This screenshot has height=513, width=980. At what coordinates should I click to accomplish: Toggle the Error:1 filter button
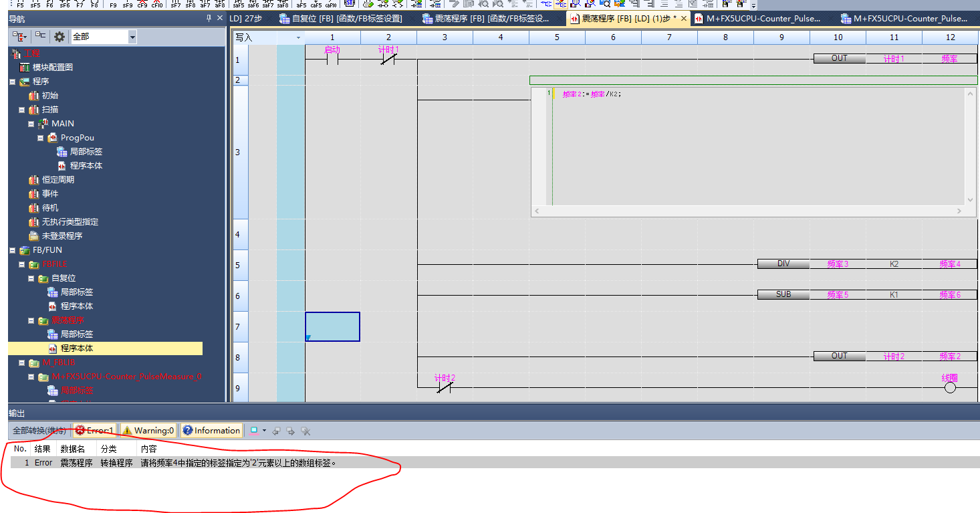pos(95,431)
